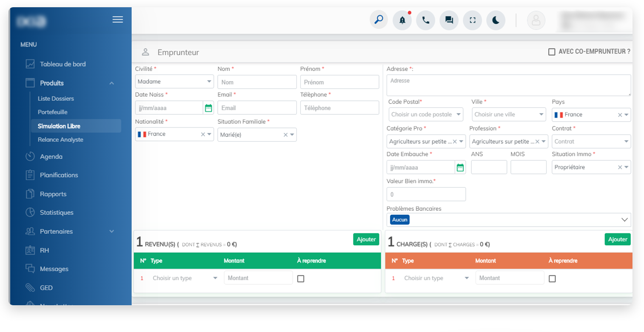Check À reprendre in charges row
Viewport: 644px width, 332px height.
[x=552, y=279]
